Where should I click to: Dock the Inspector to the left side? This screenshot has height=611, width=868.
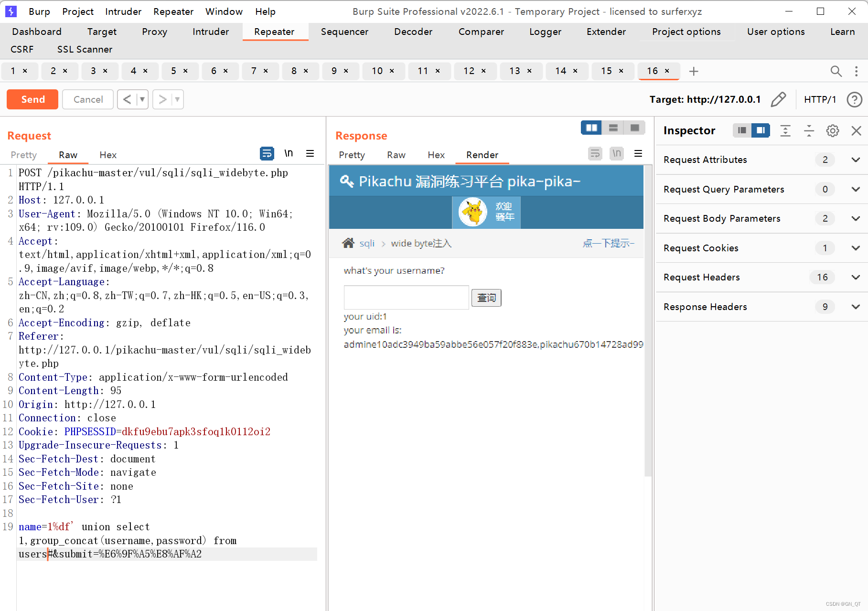coord(742,130)
